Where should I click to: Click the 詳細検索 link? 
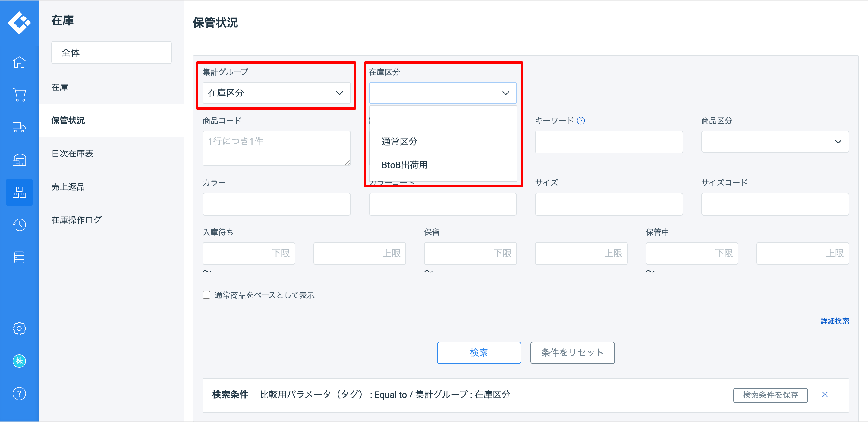click(834, 321)
